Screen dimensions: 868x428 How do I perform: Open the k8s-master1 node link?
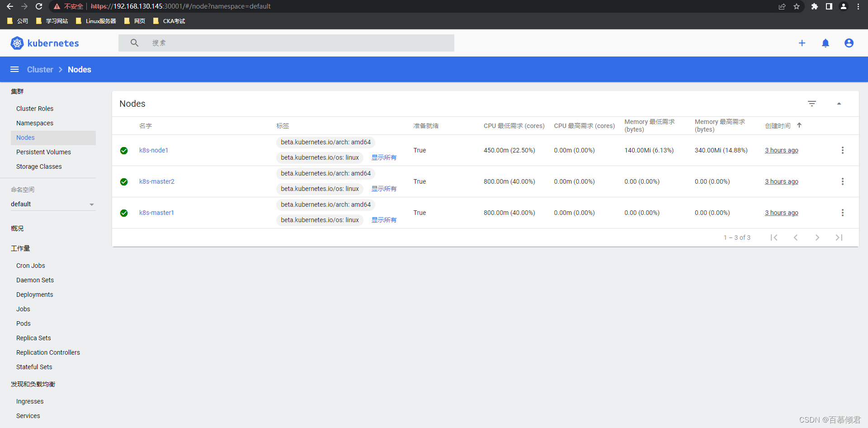(156, 213)
